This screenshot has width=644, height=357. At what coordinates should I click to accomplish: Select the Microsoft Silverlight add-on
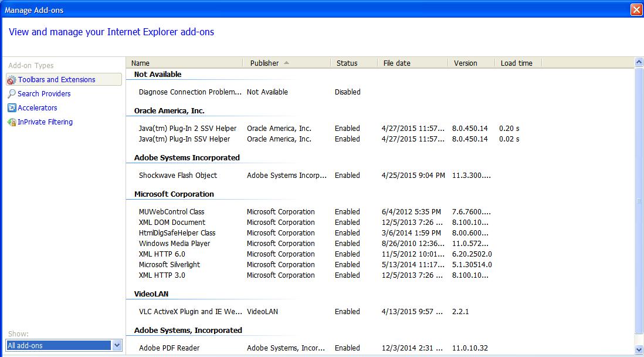170,265
